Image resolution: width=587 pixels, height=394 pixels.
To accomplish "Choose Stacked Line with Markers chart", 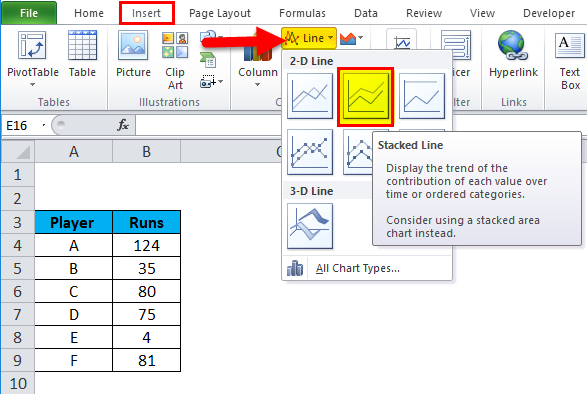I will click(358, 153).
